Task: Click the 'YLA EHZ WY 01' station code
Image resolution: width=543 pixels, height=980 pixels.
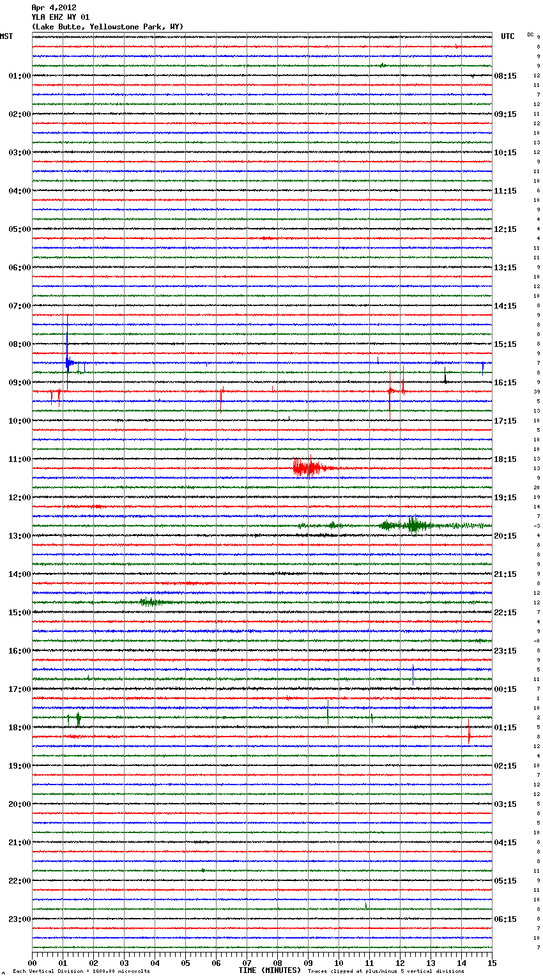Action: [x=61, y=17]
